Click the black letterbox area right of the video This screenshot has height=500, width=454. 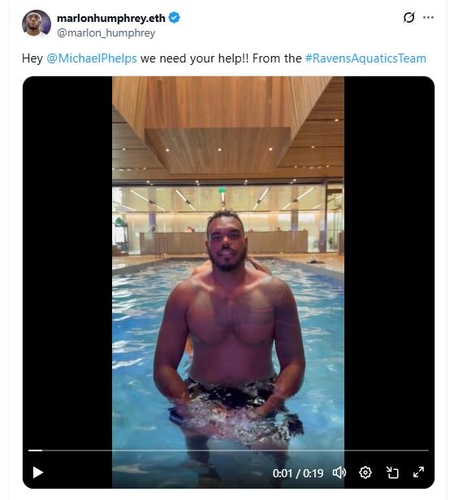tap(389, 260)
